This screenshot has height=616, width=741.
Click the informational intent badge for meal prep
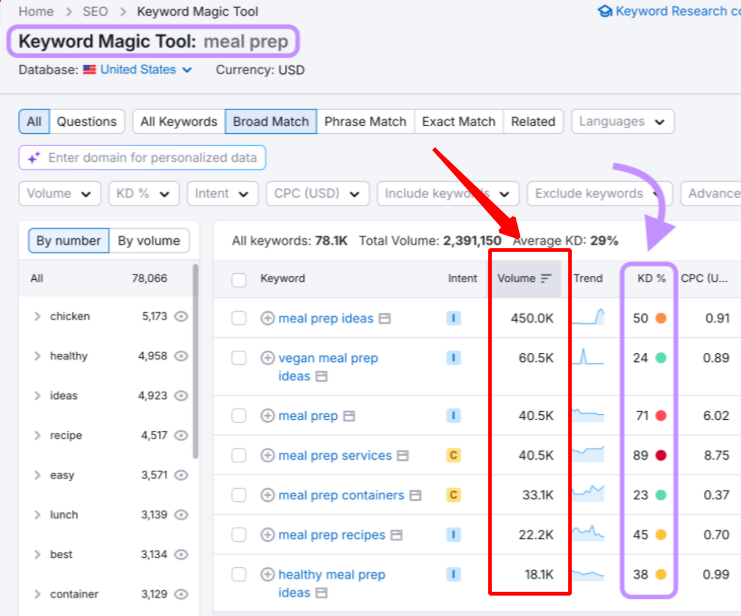click(x=454, y=416)
